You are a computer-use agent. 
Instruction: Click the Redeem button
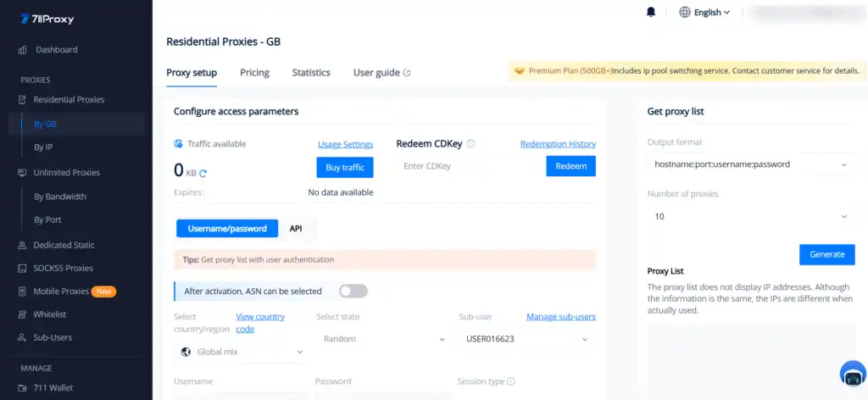point(570,166)
